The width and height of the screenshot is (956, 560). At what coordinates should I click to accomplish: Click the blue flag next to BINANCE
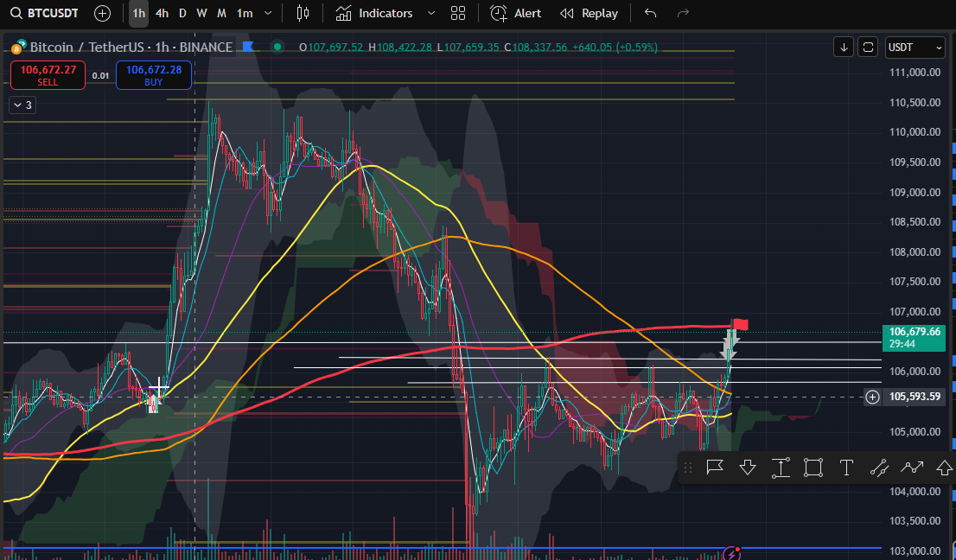[x=248, y=47]
